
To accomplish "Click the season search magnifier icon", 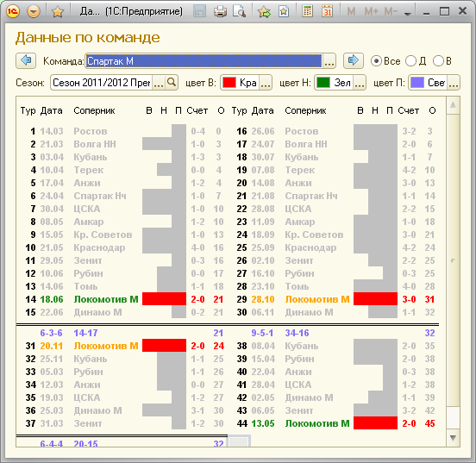I will click(x=172, y=82).
